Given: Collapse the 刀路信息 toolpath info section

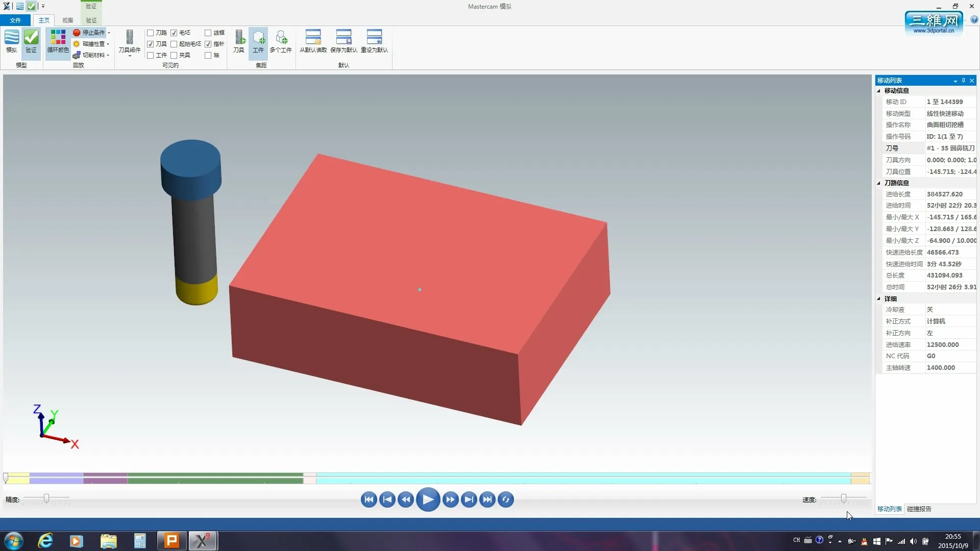Looking at the screenshot, I should click(879, 183).
